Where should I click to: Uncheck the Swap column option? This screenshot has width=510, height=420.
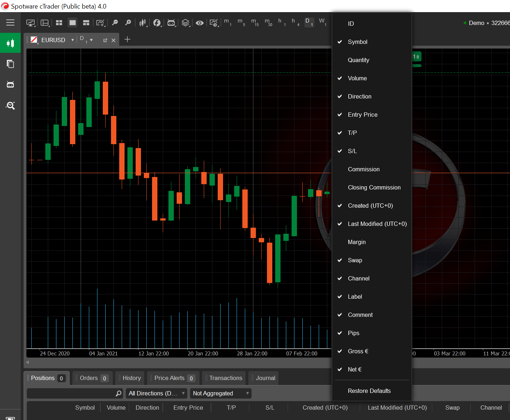(x=355, y=260)
